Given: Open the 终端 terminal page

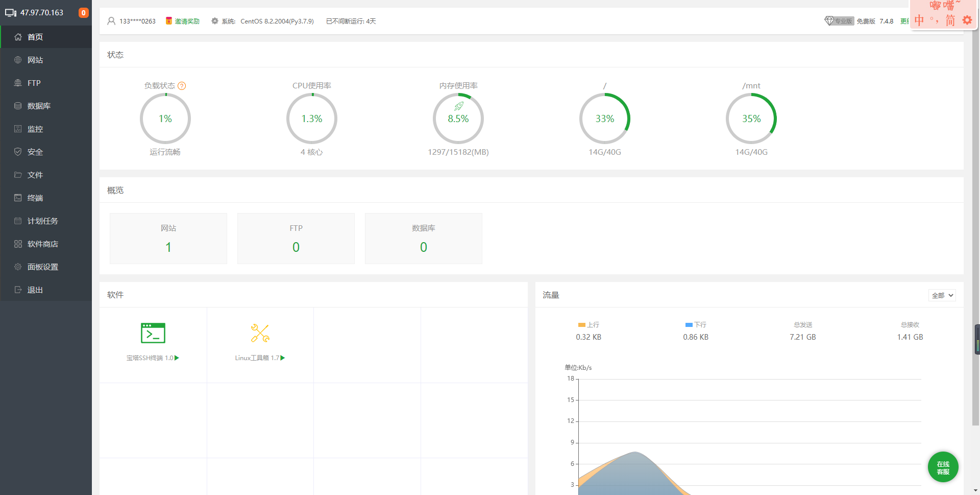Looking at the screenshot, I should [x=46, y=198].
